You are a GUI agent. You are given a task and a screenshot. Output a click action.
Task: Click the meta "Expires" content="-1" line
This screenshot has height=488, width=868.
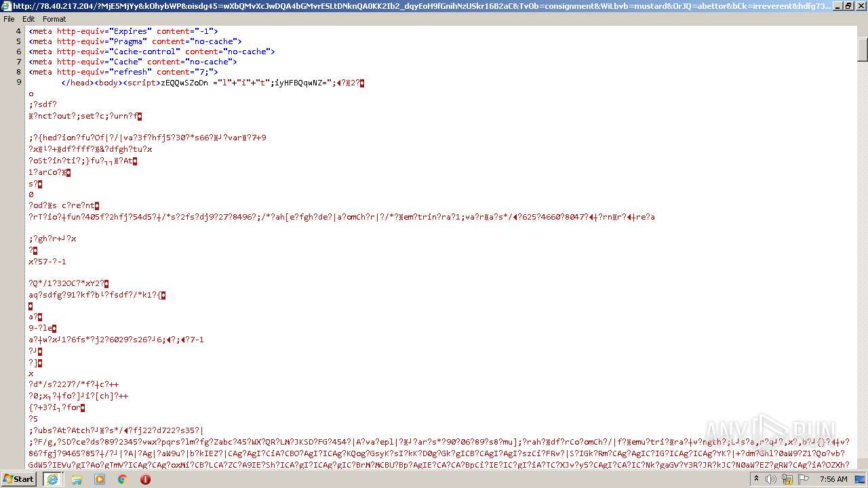pos(123,31)
